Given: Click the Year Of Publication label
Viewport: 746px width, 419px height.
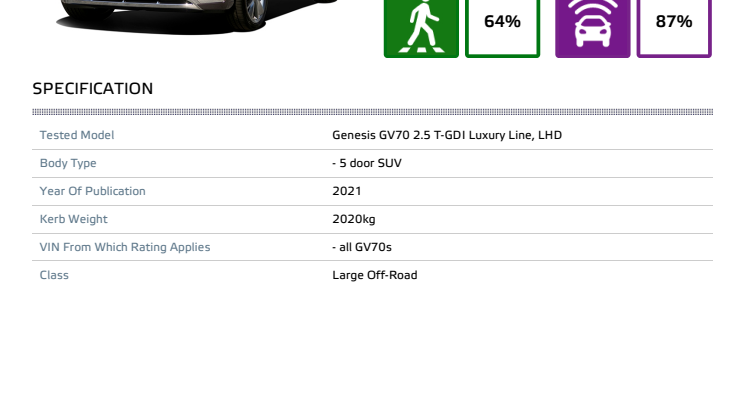Looking at the screenshot, I should (x=92, y=191).
